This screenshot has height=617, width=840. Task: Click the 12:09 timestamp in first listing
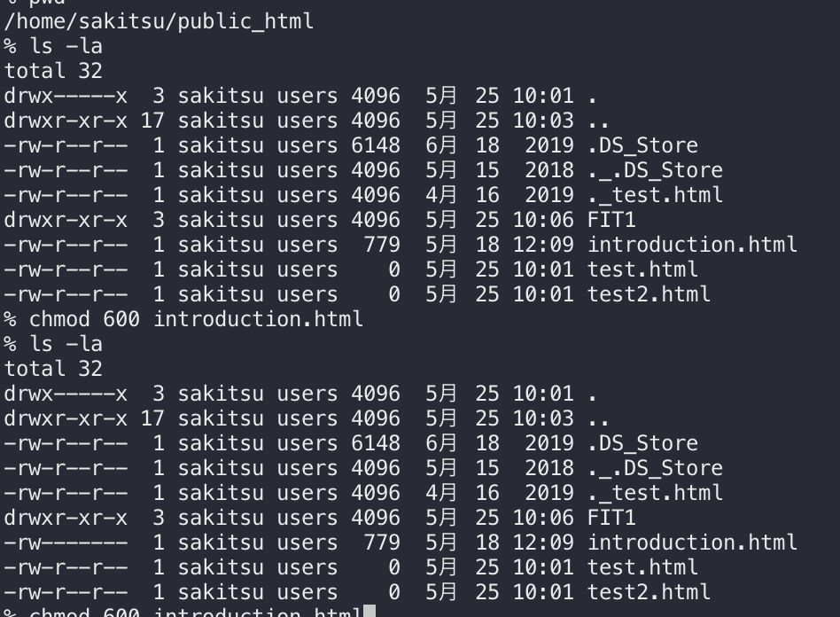[x=543, y=244]
